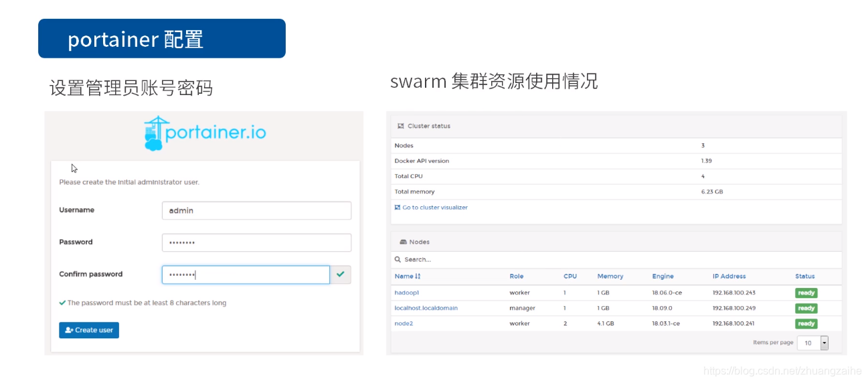Click IP address 192.168.100.249
This screenshot has height=383, width=868.
pos(734,308)
